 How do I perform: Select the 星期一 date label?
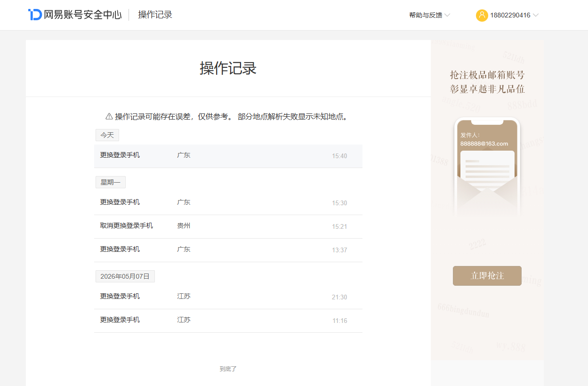tap(111, 182)
